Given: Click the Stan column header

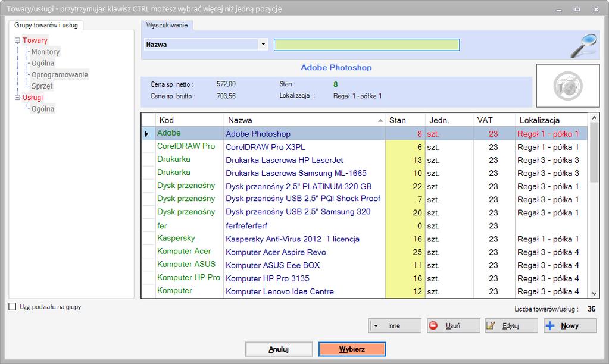Looking at the screenshot, I should pos(405,120).
